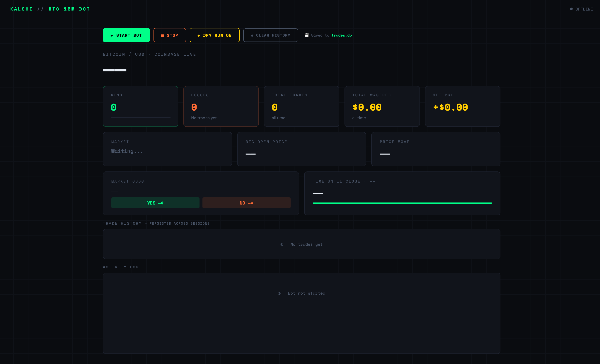The height and width of the screenshot is (364, 600).
Task: Click the trades.db file name
Action: (342, 35)
